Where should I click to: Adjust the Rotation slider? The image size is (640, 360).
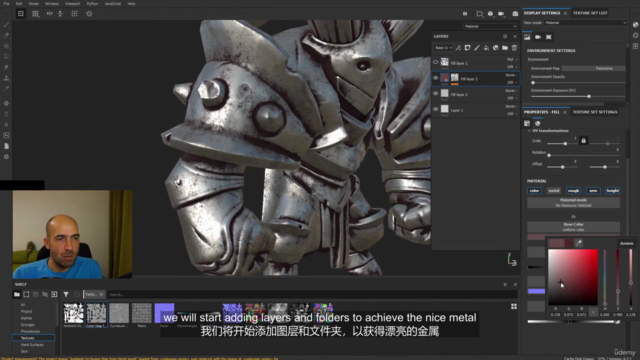click(583, 155)
